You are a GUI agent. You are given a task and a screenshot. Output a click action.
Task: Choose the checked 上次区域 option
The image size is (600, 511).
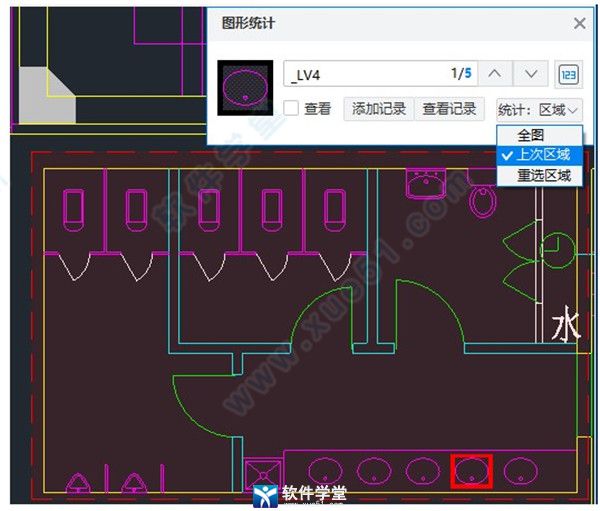[539, 155]
